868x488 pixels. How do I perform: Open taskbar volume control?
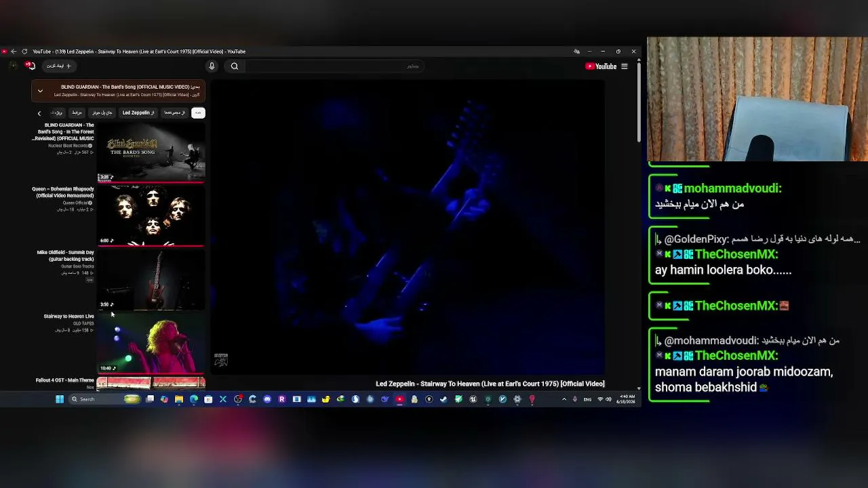click(x=608, y=399)
